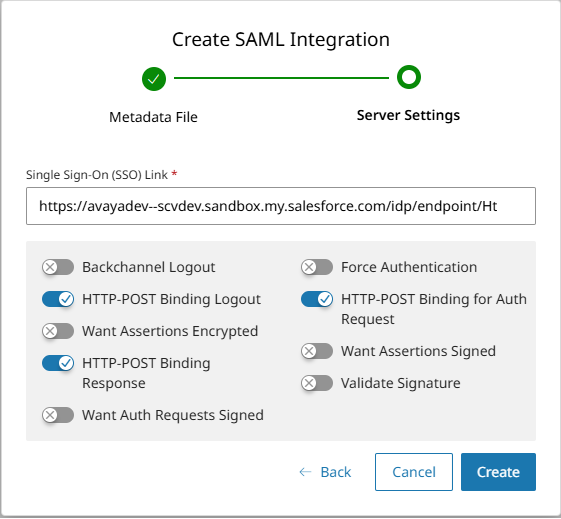Enable Want Assertions Encrypted switch
Image resolution: width=561 pixels, height=519 pixels.
pyautogui.click(x=58, y=331)
